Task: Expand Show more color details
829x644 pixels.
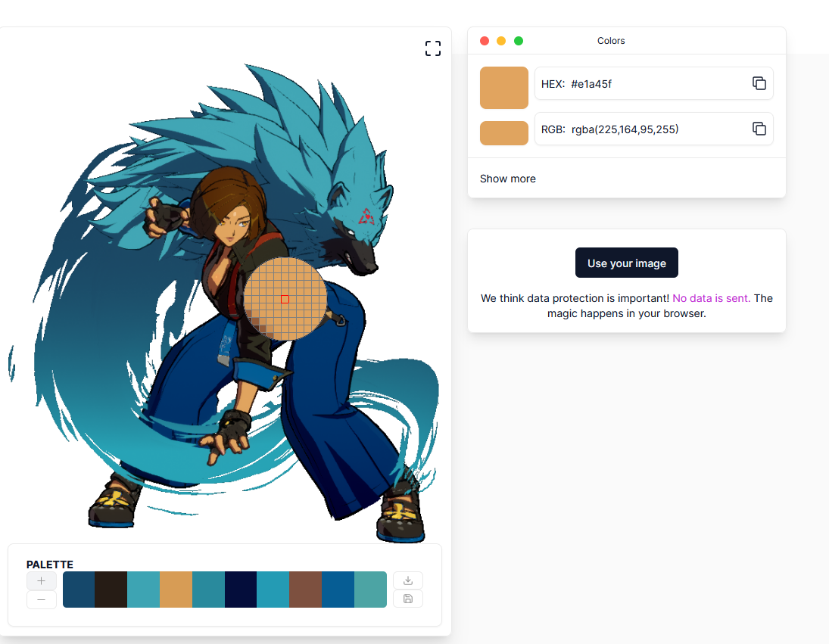Action: [x=507, y=179]
